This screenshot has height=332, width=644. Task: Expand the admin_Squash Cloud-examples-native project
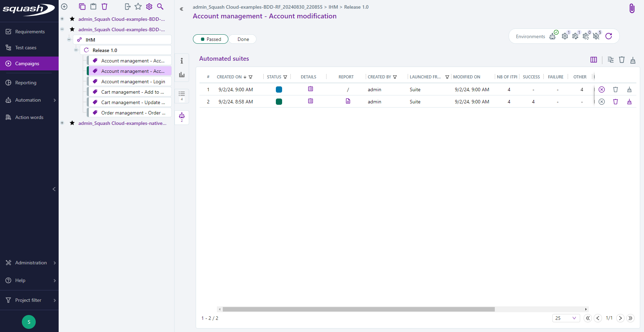pyautogui.click(x=62, y=123)
